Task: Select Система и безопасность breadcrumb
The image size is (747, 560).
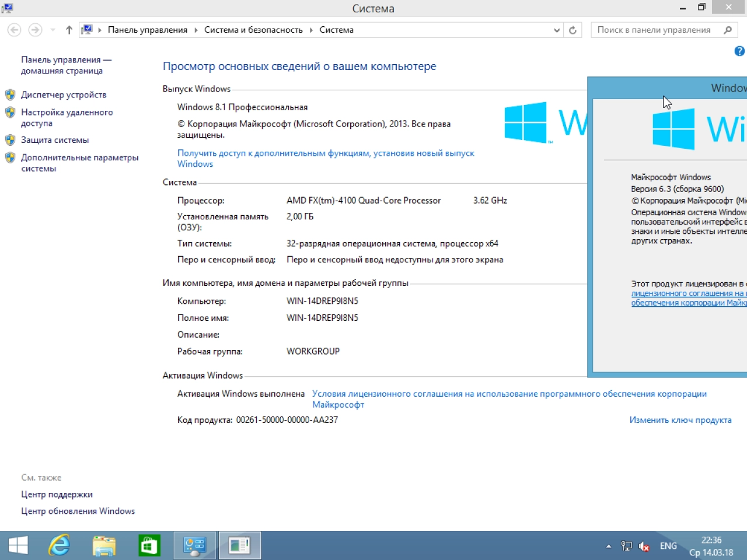Action: click(x=253, y=30)
